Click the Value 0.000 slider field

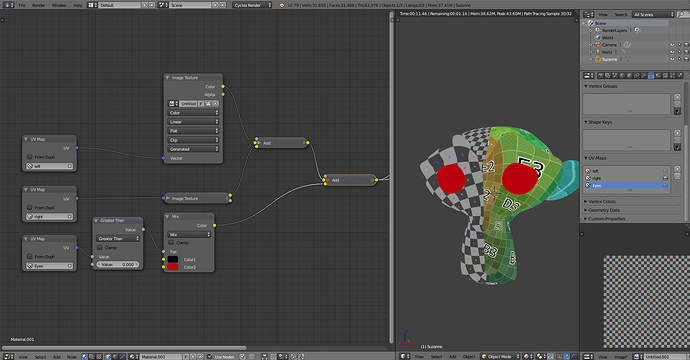click(118, 264)
